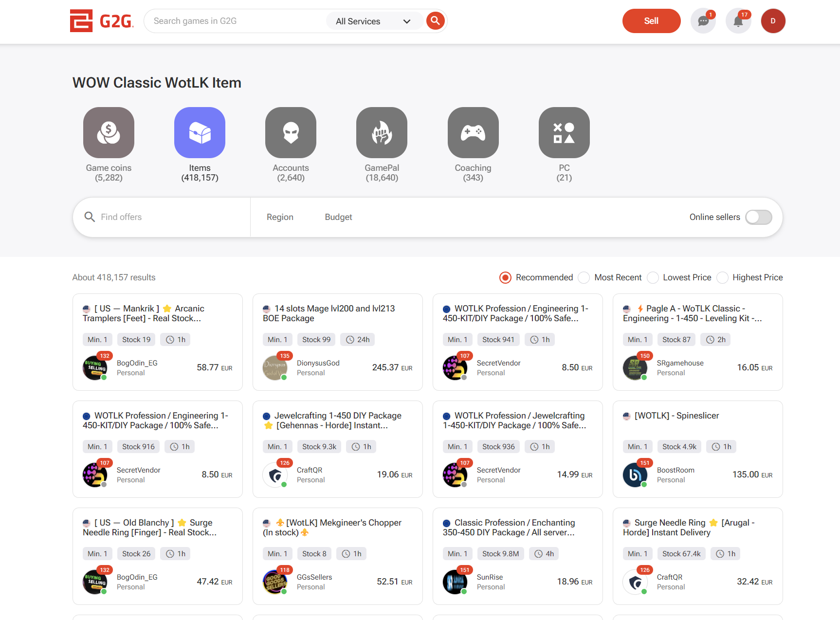
Task: Click the Stock 9.8M badge
Action: 500,554
